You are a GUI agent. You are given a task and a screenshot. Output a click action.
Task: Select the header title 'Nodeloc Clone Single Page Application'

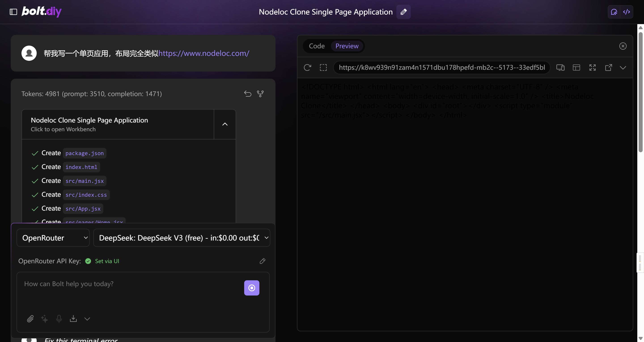click(326, 12)
